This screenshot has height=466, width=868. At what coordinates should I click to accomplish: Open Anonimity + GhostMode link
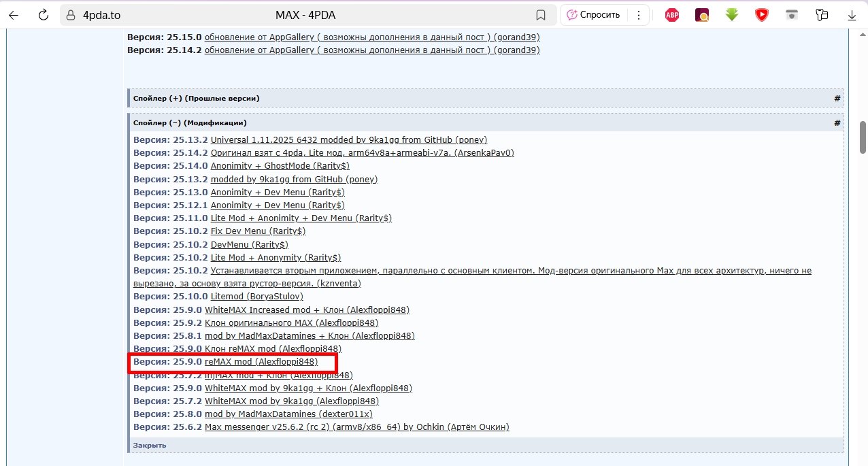click(280, 165)
